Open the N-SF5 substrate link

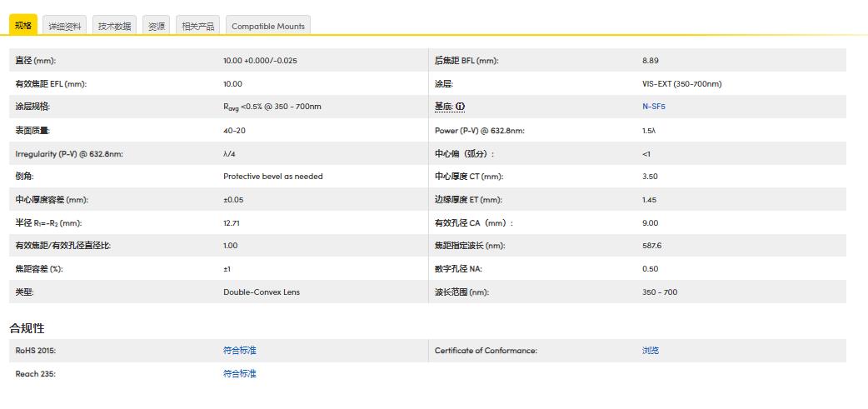click(x=653, y=107)
